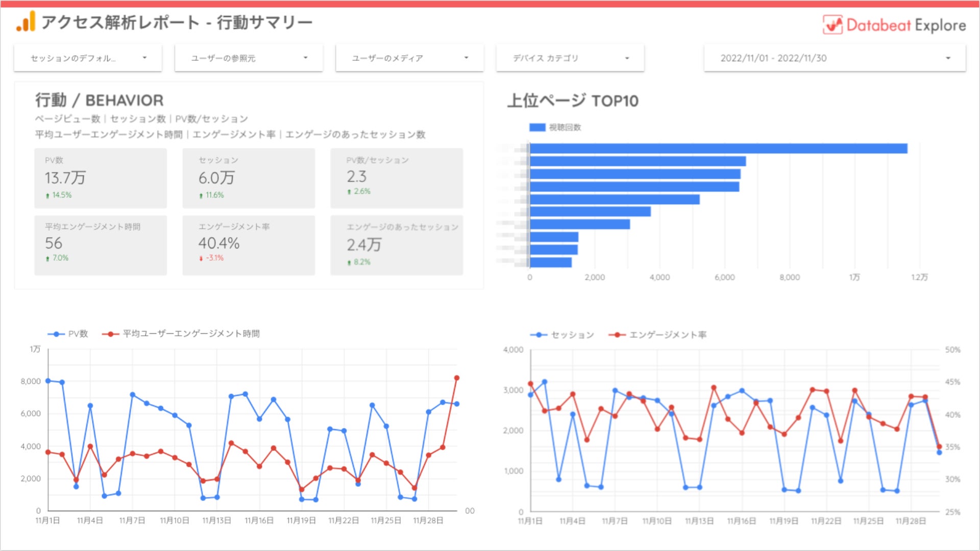Toggle the セッション line legend item
This screenshot has height=551, width=980.
click(x=538, y=335)
